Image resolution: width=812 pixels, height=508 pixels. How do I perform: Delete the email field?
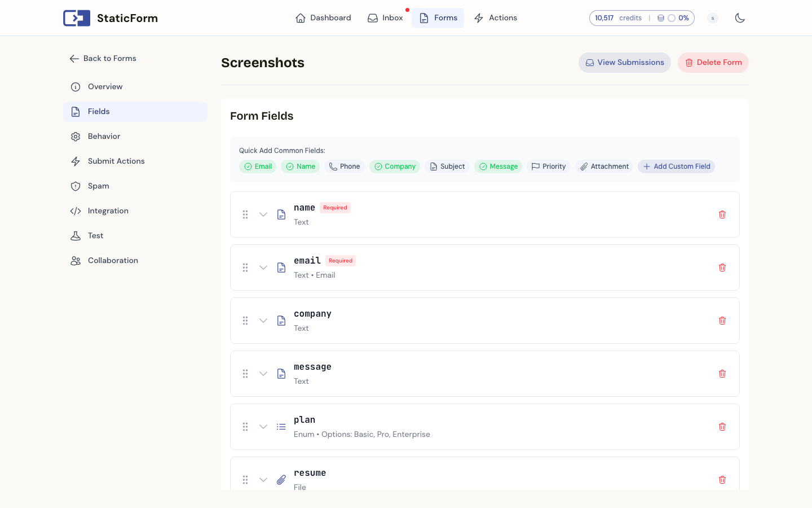pyautogui.click(x=722, y=268)
